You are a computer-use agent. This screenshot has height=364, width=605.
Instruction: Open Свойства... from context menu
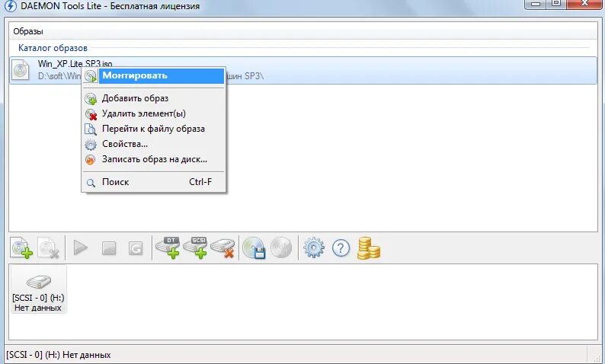tap(154, 144)
